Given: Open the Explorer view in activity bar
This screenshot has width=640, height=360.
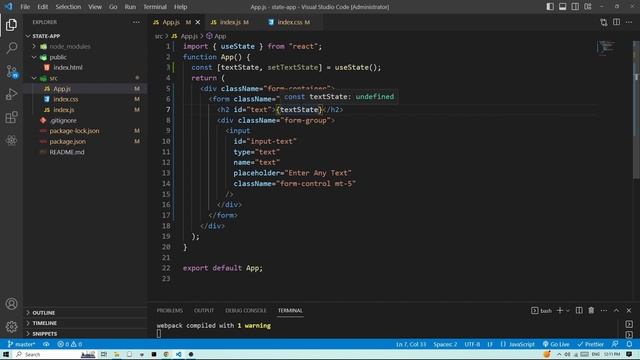Looking at the screenshot, I should pos(11,25).
